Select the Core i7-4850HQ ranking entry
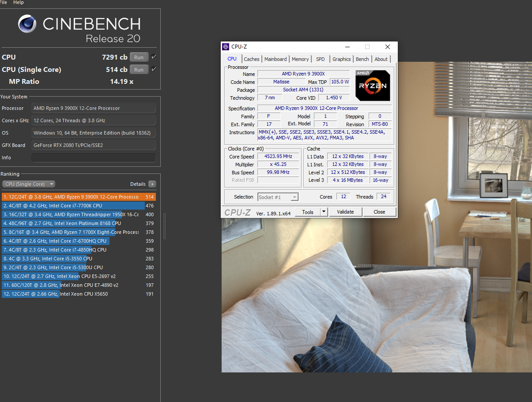This screenshot has width=532, height=402. (79, 250)
